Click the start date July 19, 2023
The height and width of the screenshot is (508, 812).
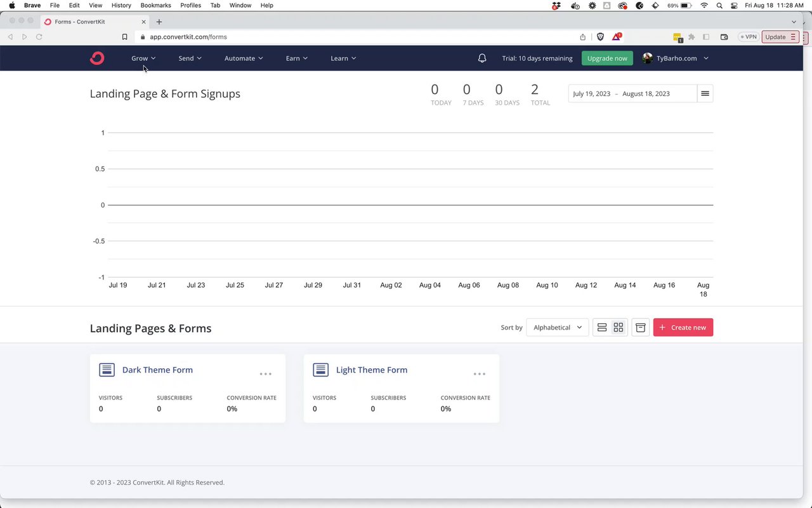(x=591, y=93)
